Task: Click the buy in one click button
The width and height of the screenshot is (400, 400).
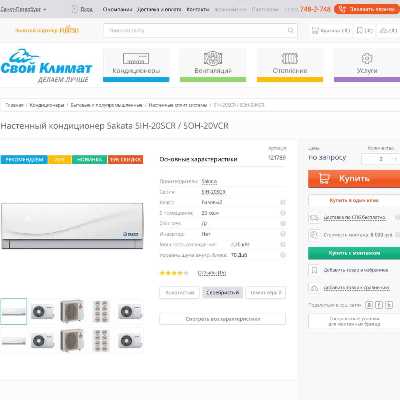Action: 354,200
